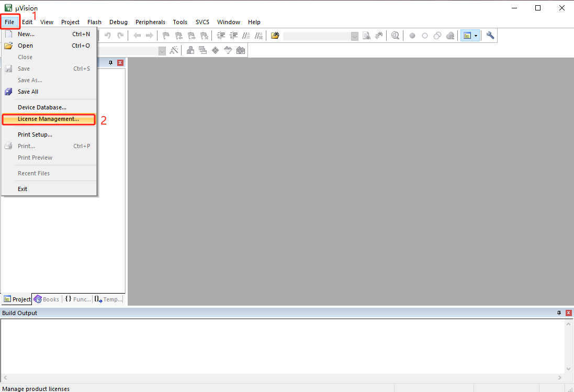The image size is (574, 392).
Task: Close the Project panel
Action: (120, 63)
